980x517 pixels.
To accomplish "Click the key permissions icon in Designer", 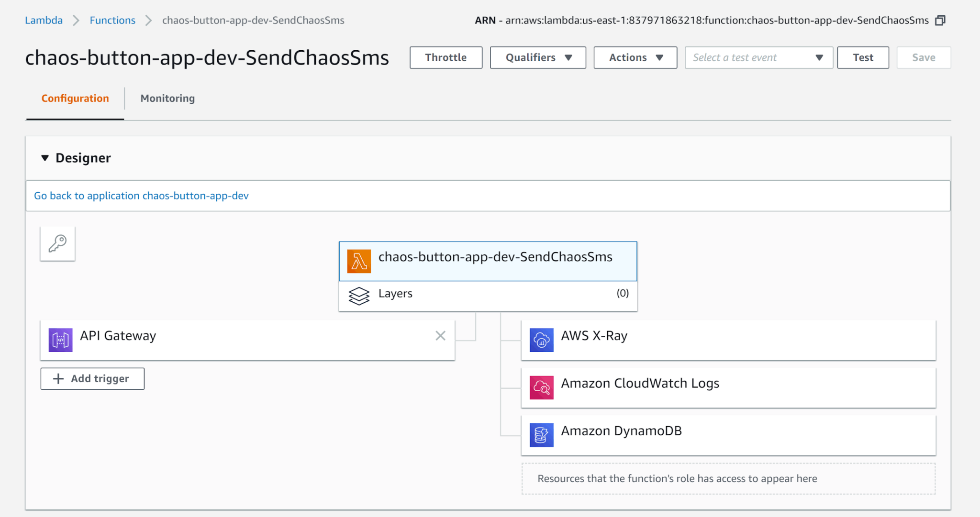I will [x=57, y=244].
